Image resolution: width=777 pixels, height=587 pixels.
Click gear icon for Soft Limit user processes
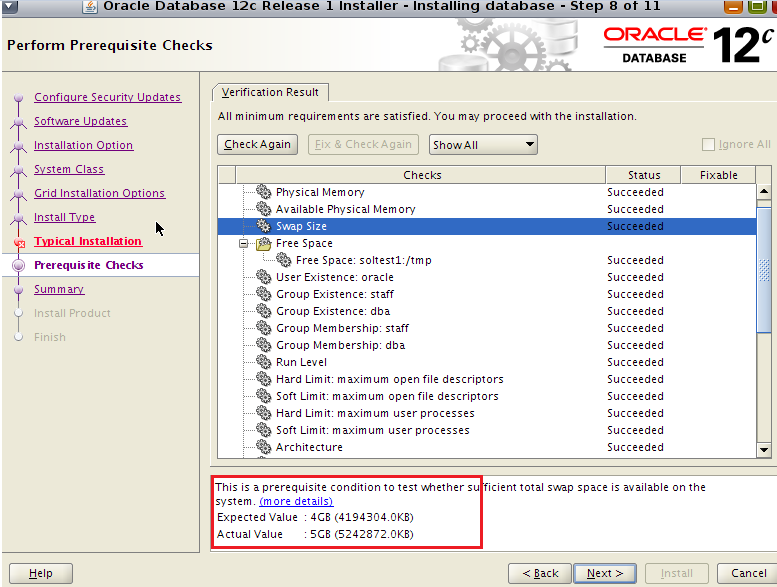pos(264,430)
